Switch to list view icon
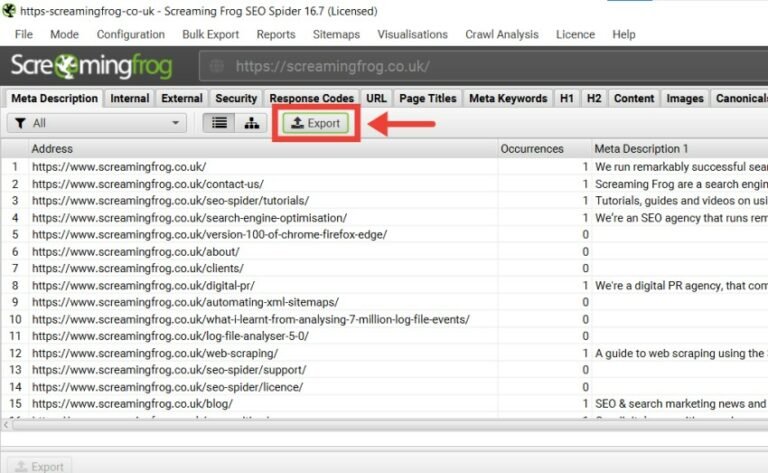This screenshot has height=473, width=768. point(219,123)
